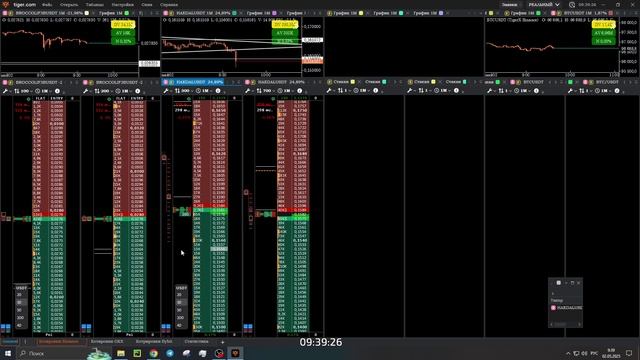Click the Tiger app taskbar icon
Image resolution: width=640 pixels, height=360 pixels.
(x=236, y=353)
